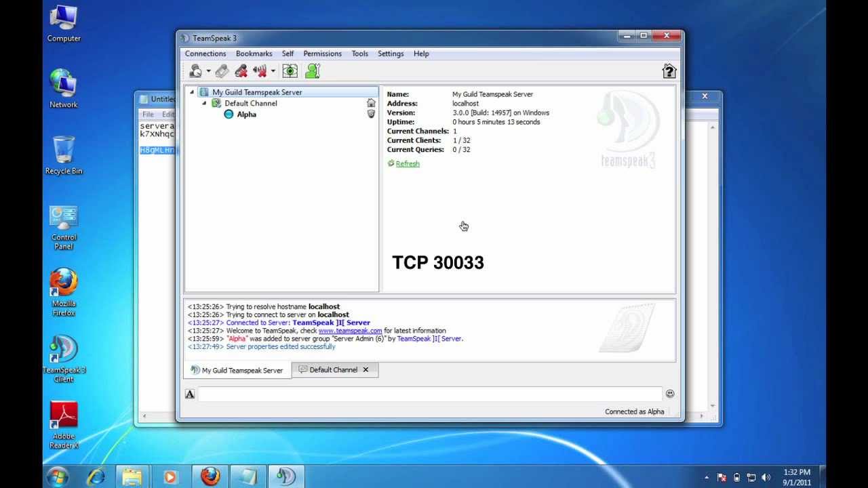Show hidden system tray icons arrow
Viewport: 868px width, 488px height.
706,477
